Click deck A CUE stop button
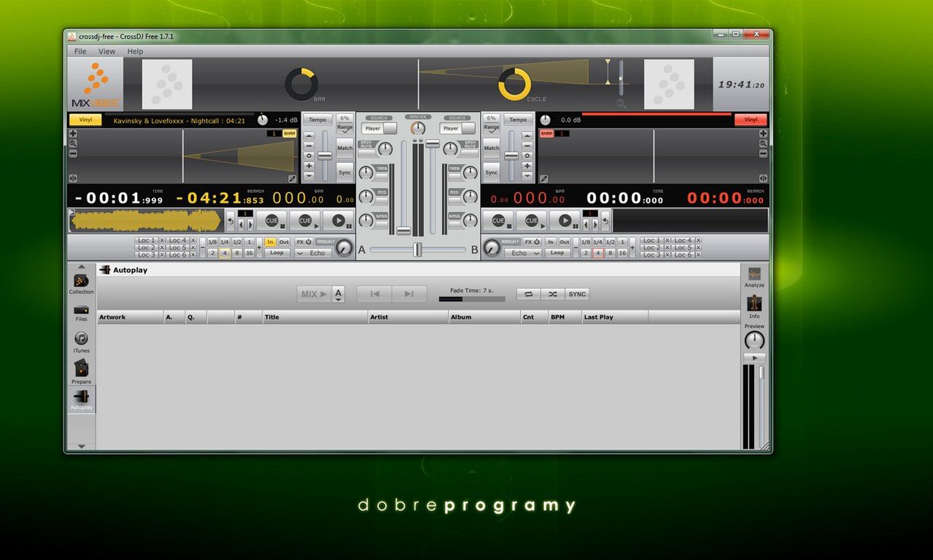The image size is (933, 560). point(272,220)
